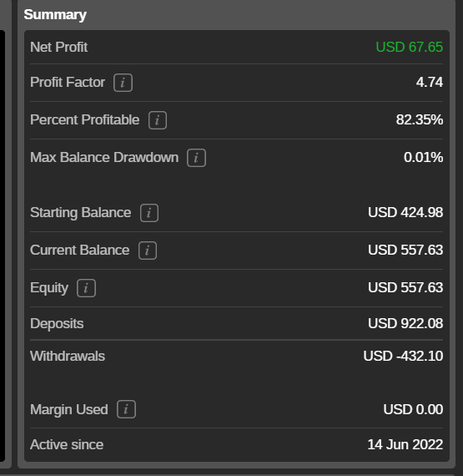Viewport: 463px width, 476px height.
Task: Open the Current Balance info icon
Action: pyautogui.click(x=148, y=251)
